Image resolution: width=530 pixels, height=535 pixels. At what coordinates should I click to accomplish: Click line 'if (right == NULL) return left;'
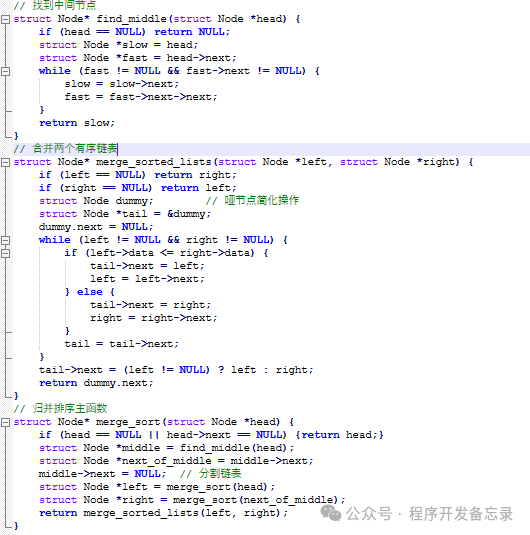click(138, 188)
